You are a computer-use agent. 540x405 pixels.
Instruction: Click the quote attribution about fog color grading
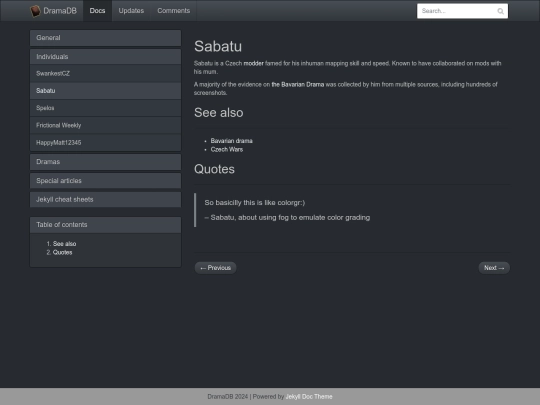point(287,218)
